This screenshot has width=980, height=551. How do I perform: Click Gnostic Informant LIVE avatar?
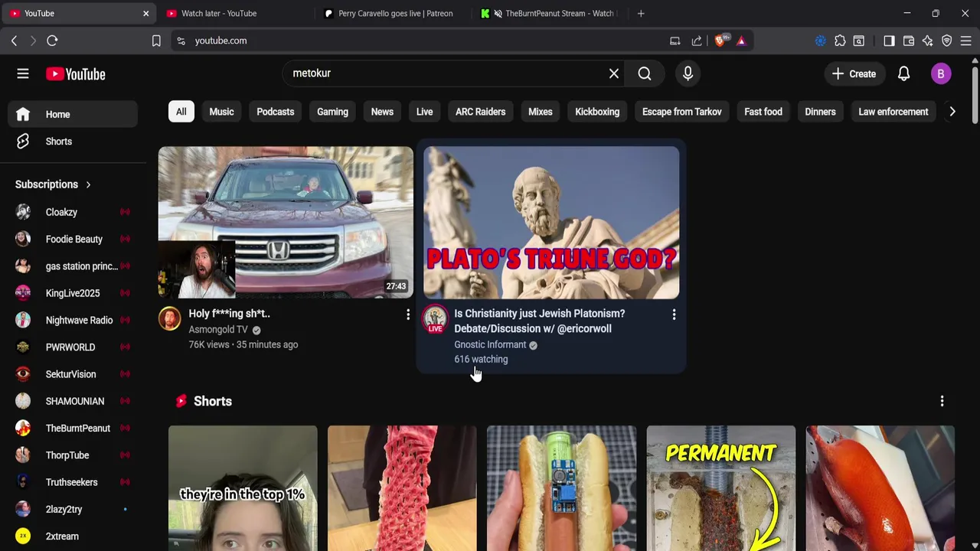click(435, 319)
